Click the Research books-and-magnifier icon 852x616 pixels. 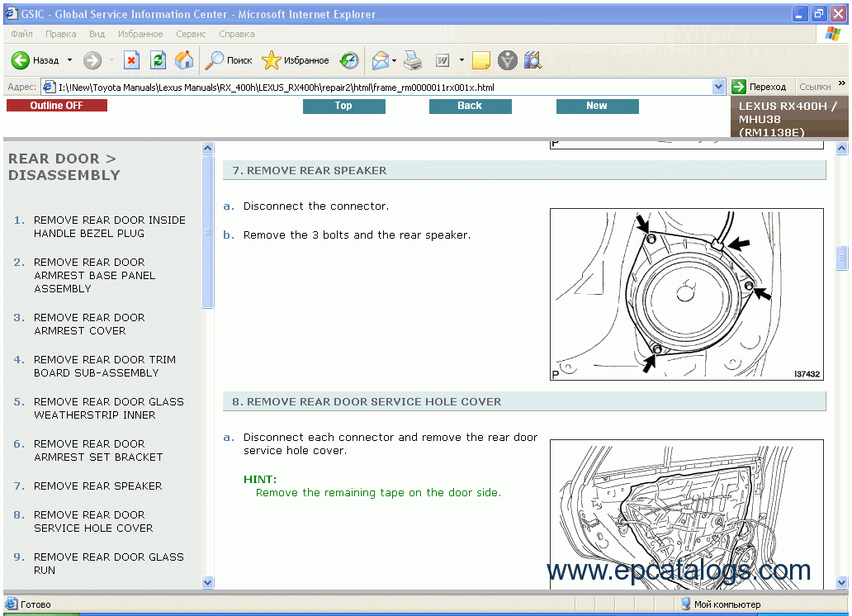coord(533,60)
